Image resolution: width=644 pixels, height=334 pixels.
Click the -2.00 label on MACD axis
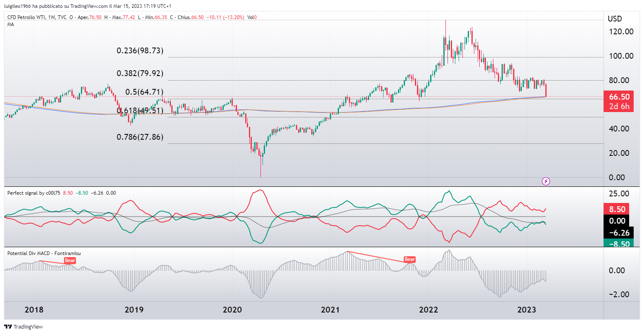click(619, 294)
